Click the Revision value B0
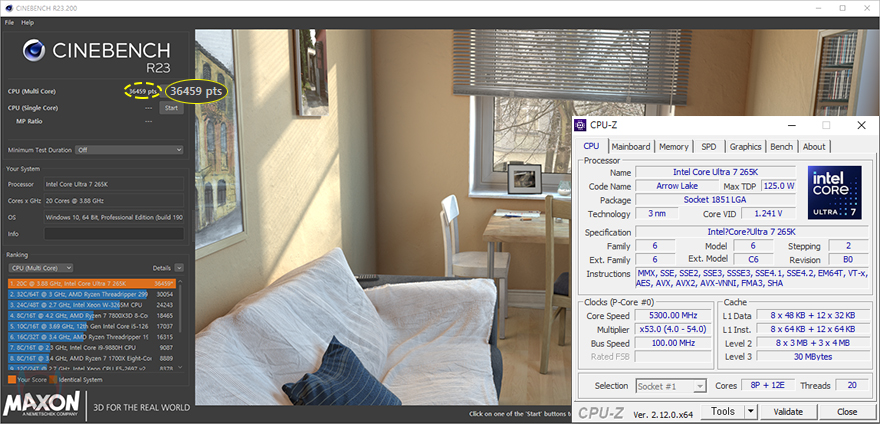This screenshot has width=880, height=424. 848,260
